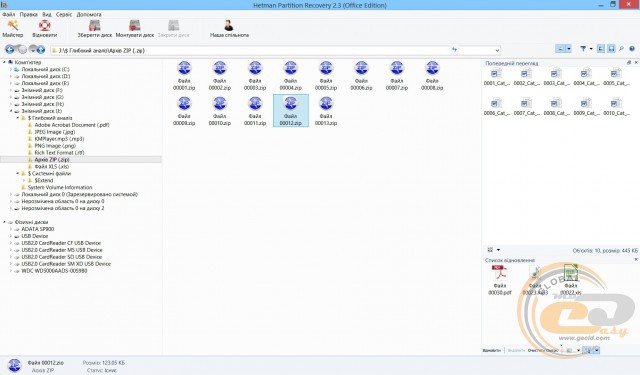Select Зйомний диск (F:) in tree

(42, 90)
